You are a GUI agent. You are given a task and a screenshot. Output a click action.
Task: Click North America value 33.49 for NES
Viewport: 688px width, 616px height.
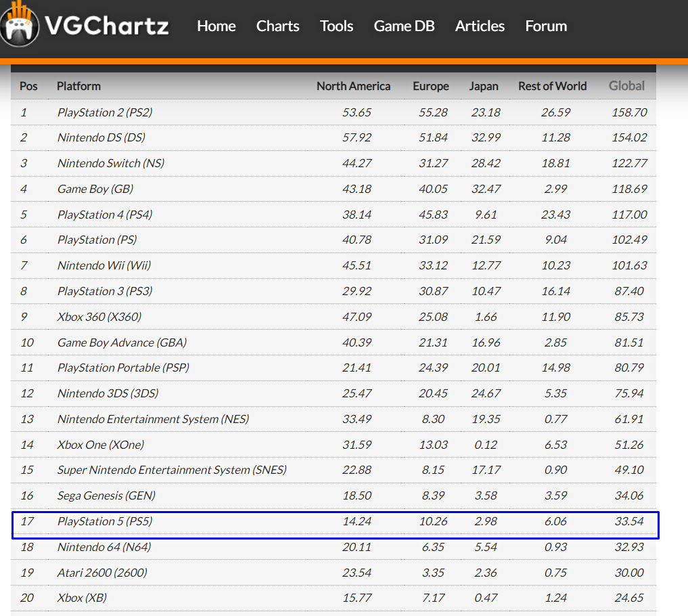click(357, 419)
